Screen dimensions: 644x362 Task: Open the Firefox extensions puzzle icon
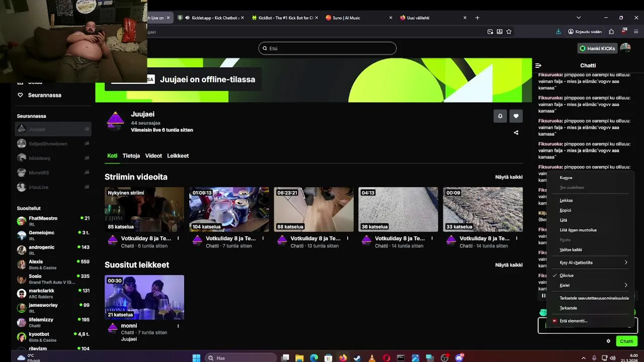(611, 32)
